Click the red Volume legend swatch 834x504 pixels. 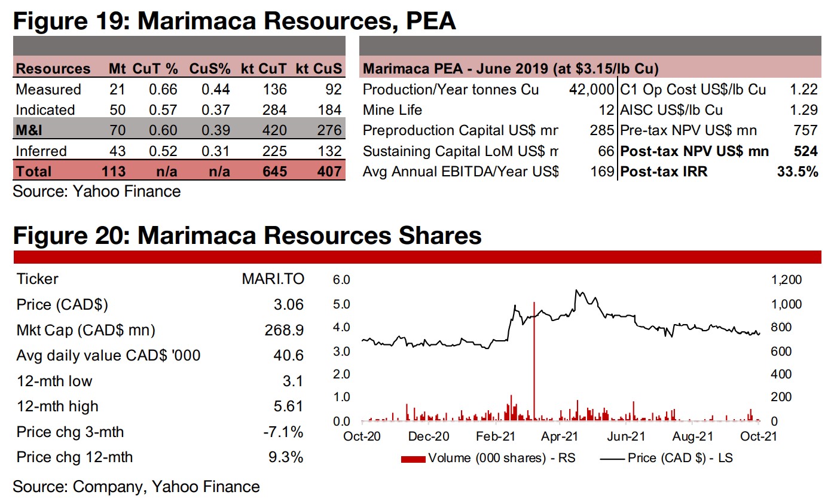click(413, 459)
